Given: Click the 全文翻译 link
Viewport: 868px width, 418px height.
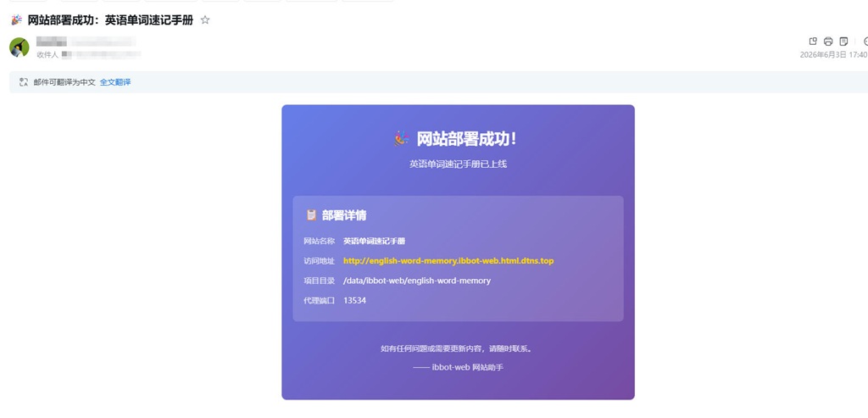Looking at the screenshot, I should click(115, 82).
